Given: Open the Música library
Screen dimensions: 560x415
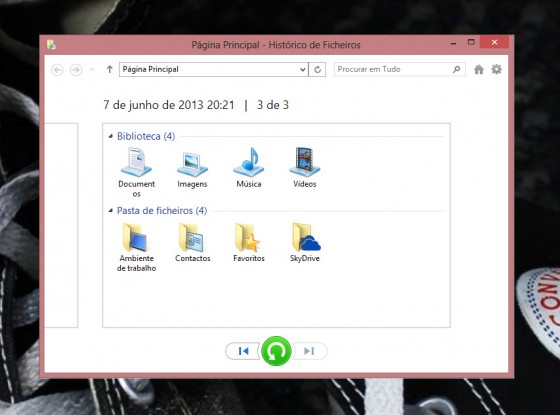Looking at the screenshot, I should 249,168.
